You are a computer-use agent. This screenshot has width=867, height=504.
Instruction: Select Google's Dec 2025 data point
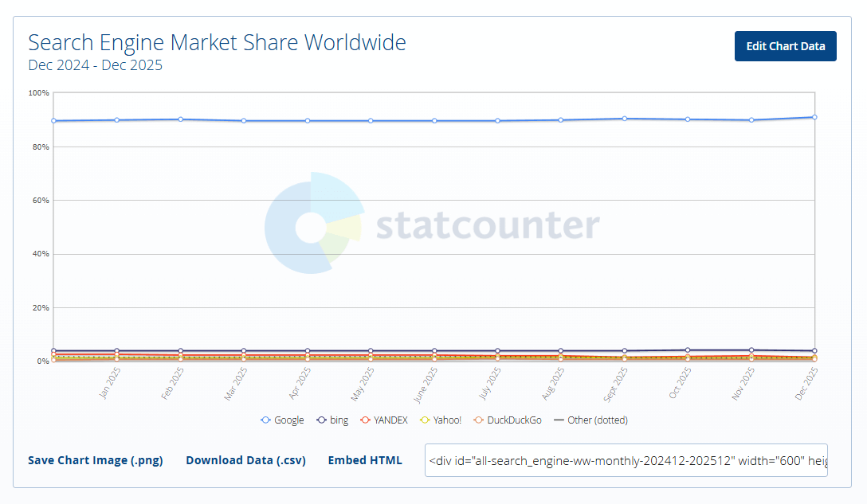pyautogui.click(x=814, y=117)
